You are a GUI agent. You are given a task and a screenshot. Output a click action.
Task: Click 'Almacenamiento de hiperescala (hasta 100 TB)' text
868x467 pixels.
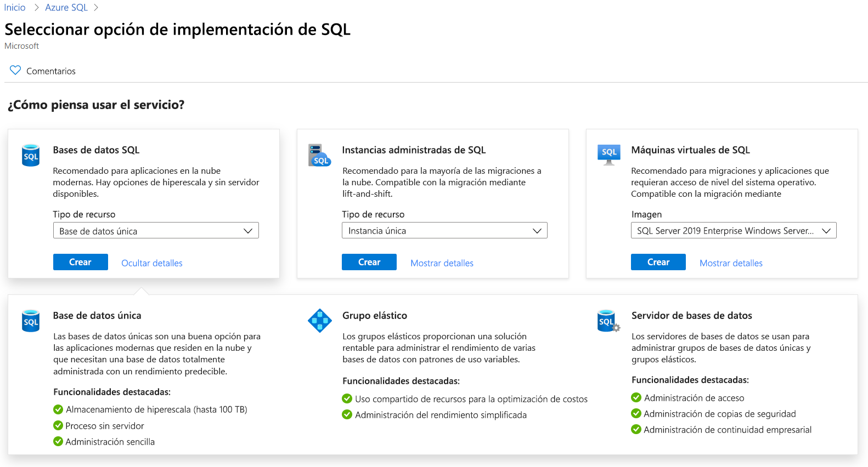point(156,409)
